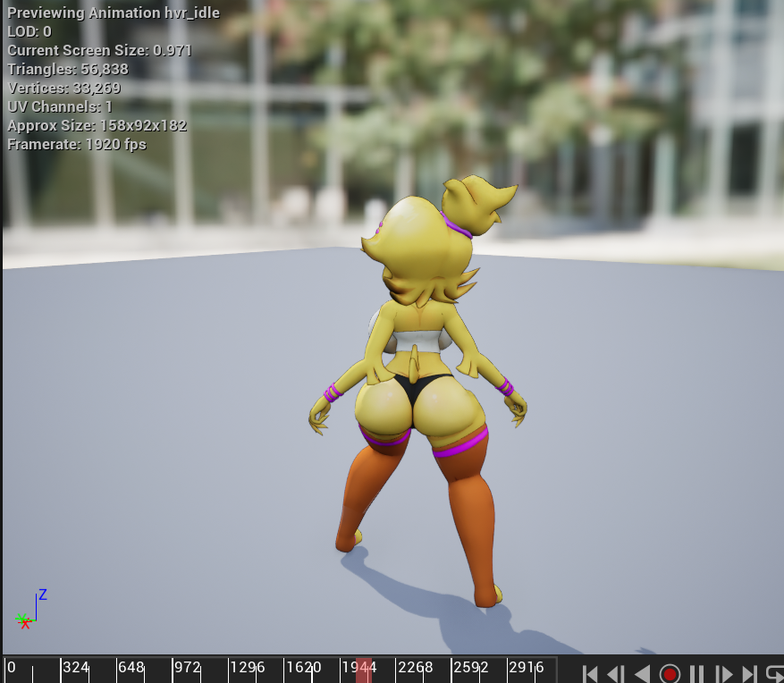Click 'Approx Size: 158x92x182' stat
784x683 pixels.
(97, 125)
